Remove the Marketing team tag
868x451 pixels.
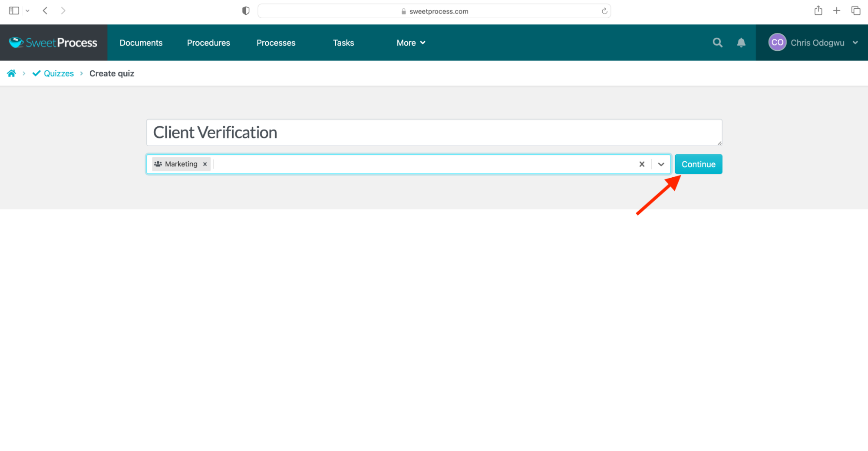[x=205, y=164]
